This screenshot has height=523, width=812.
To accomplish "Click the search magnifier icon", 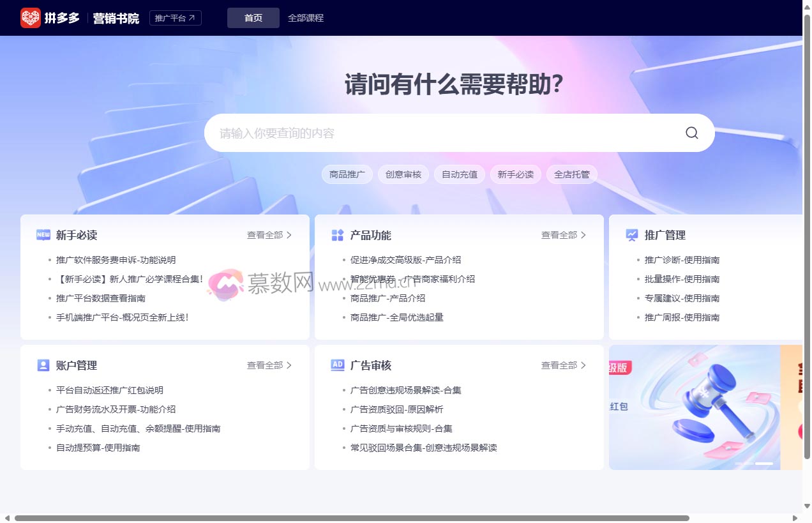I will 691,133.
